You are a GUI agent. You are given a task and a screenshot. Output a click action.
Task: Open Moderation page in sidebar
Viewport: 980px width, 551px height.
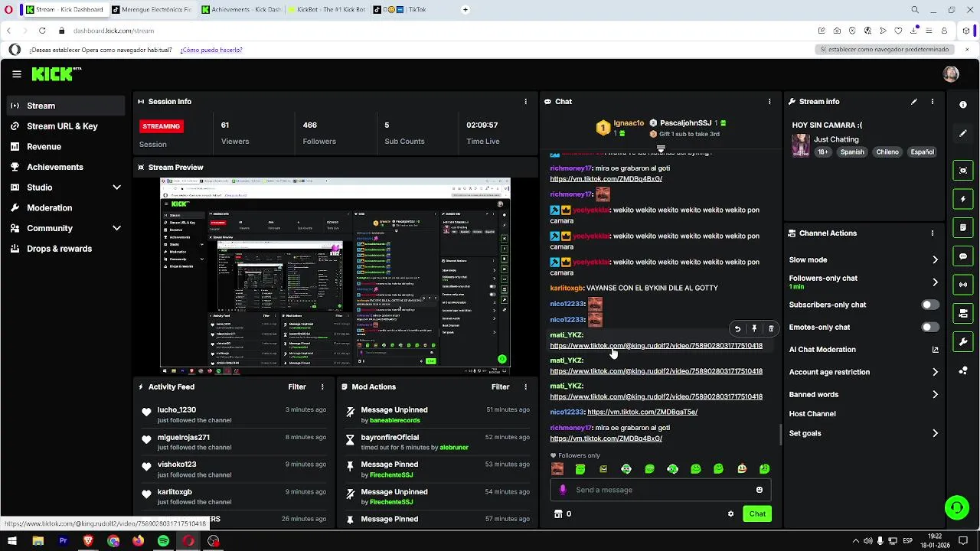click(66, 208)
